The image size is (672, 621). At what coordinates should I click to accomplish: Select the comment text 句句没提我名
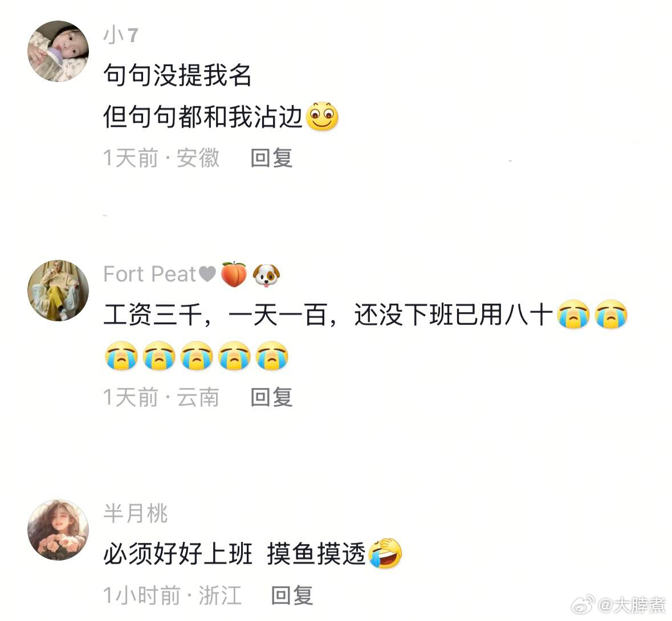[177, 75]
